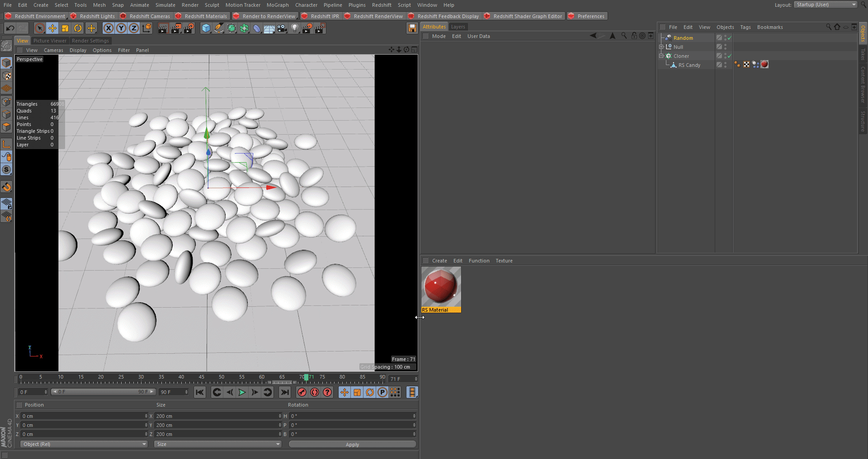Click the Camera object icon
This screenshot has width=868, height=459.
[282, 28]
